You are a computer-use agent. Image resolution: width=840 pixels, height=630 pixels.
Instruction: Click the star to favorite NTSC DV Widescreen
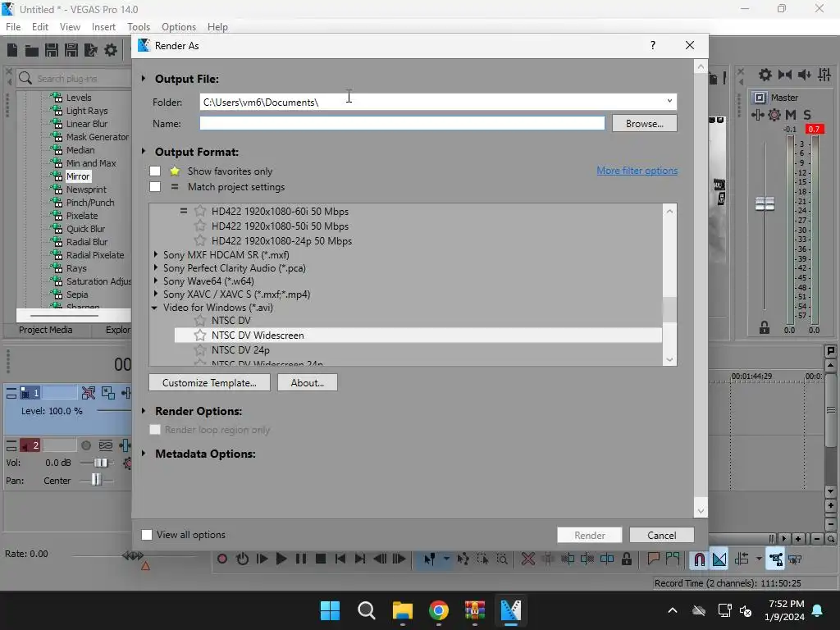[x=200, y=336]
